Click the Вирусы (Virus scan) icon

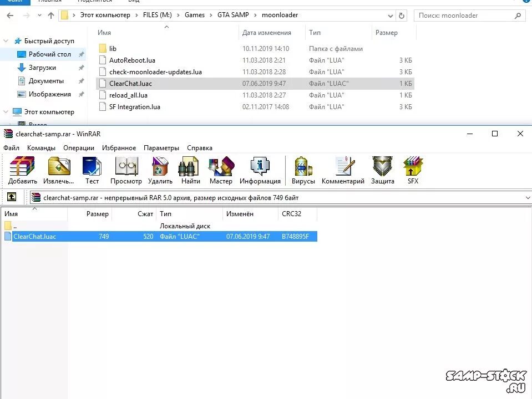(303, 170)
